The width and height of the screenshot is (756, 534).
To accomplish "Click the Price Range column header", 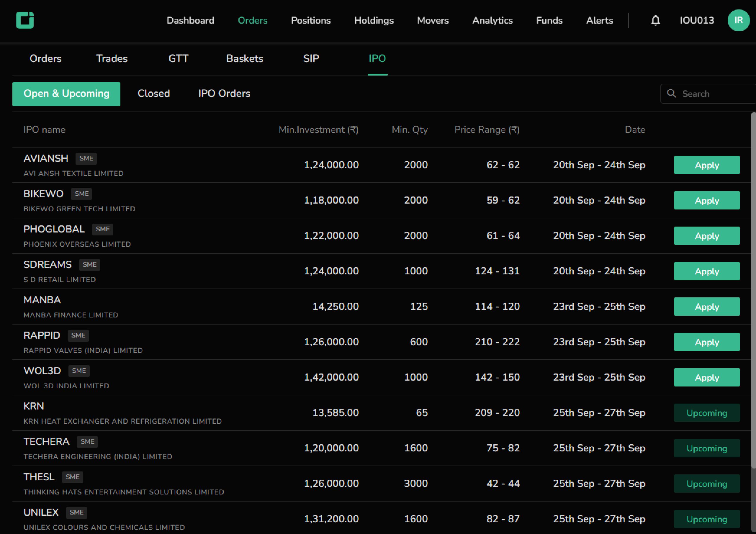I will coord(487,130).
